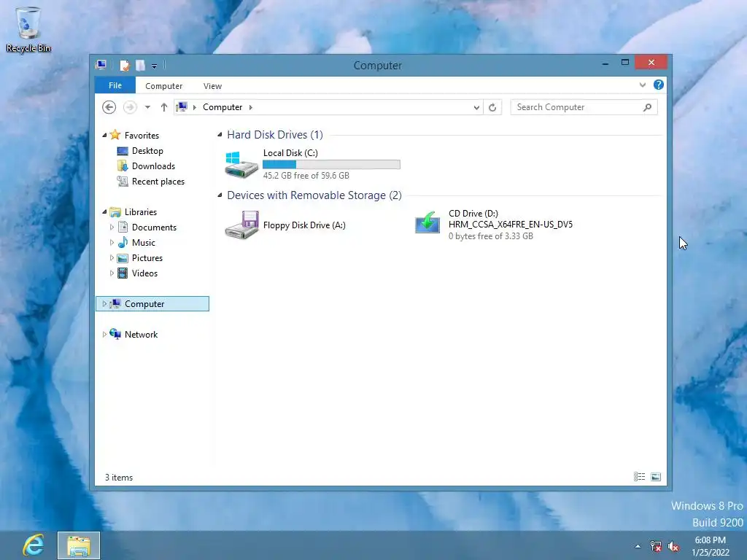Click computer icon in address bar
Screen dimensions: 747x560
click(182, 106)
